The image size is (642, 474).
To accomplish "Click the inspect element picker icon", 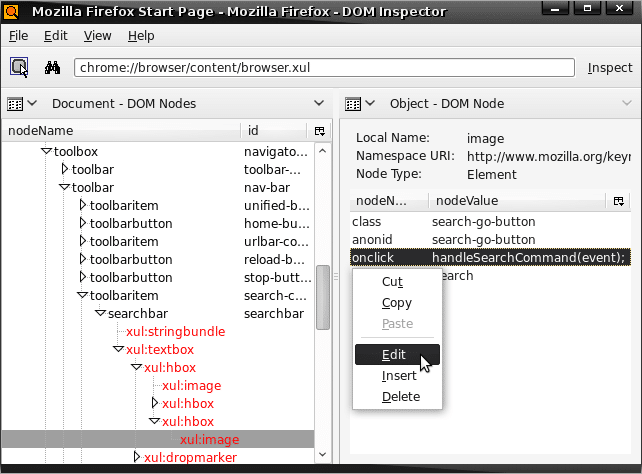I will [19, 68].
